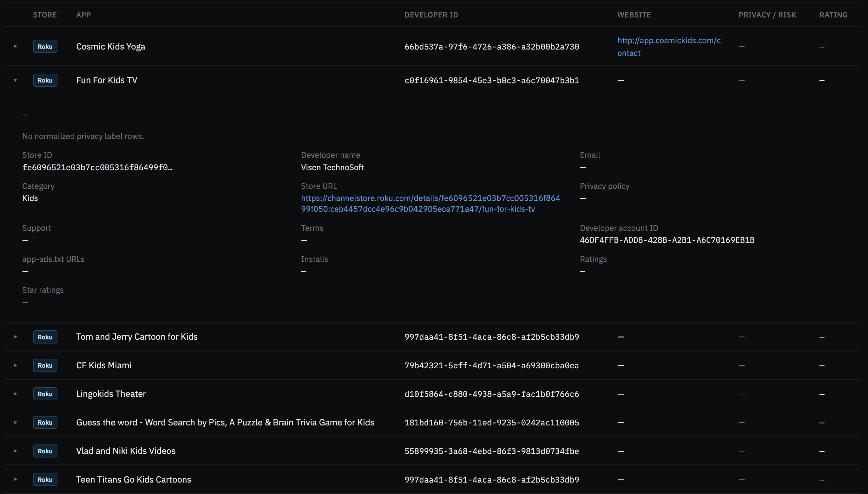This screenshot has height=494, width=868.
Task: Click the Roku badge for Cosmic Kids Yoga
Action: [x=45, y=46]
